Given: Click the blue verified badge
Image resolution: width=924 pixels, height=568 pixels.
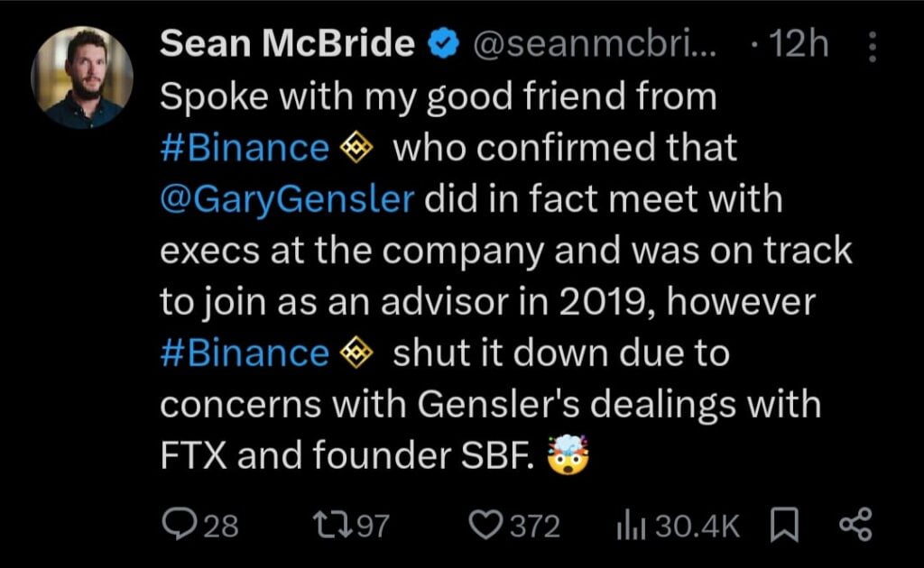Looking at the screenshot, I should pyautogui.click(x=442, y=44).
